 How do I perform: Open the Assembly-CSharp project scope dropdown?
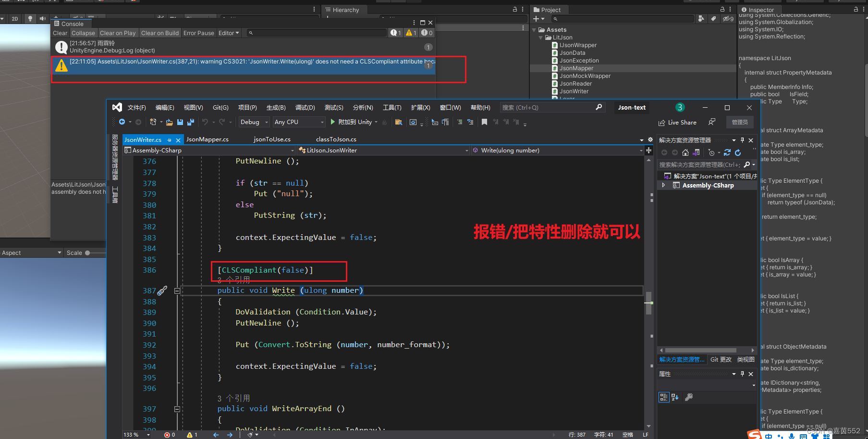tap(209, 151)
